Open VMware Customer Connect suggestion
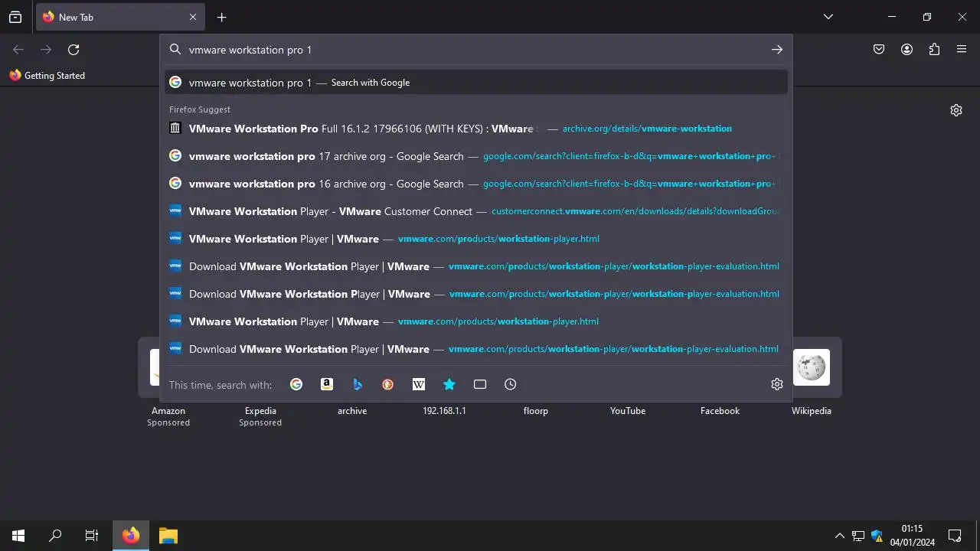The image size is (980, 551). [x=476, y=211]
